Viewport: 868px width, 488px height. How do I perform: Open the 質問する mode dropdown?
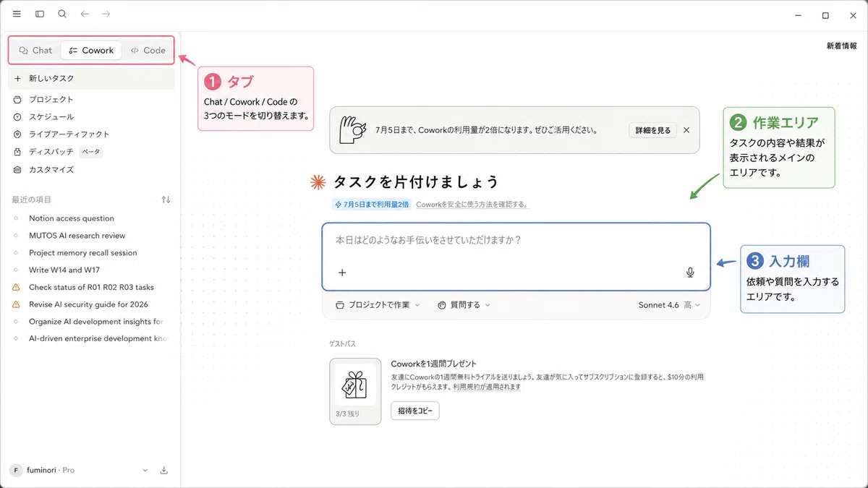464,305
